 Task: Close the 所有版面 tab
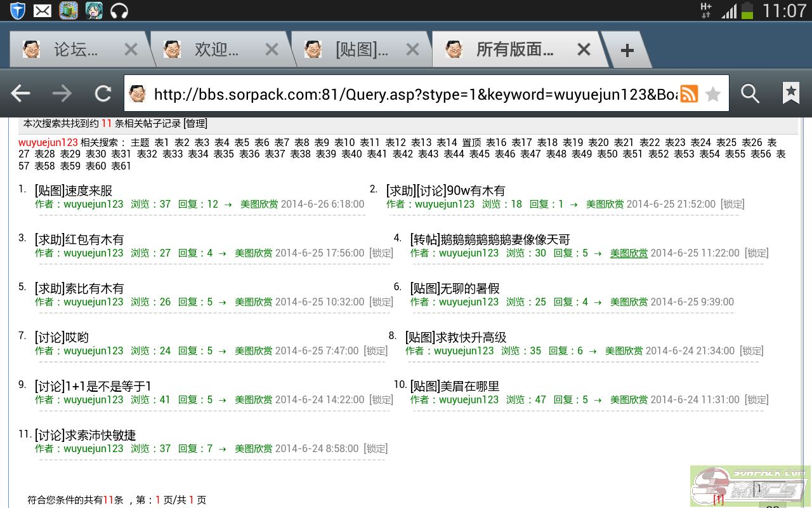coord(584,50)
